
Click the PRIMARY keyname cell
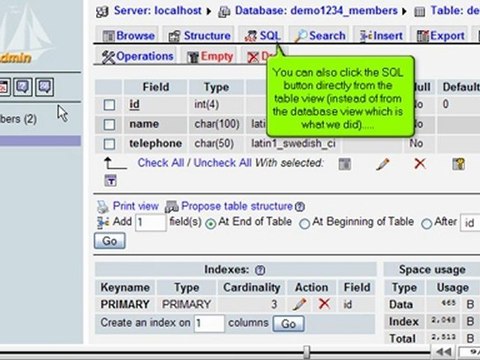(125, 304)
